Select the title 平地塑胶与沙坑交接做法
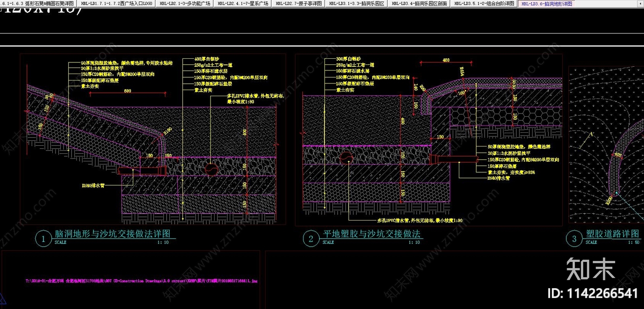The image size is (644, 309). (x=372, y=233)
